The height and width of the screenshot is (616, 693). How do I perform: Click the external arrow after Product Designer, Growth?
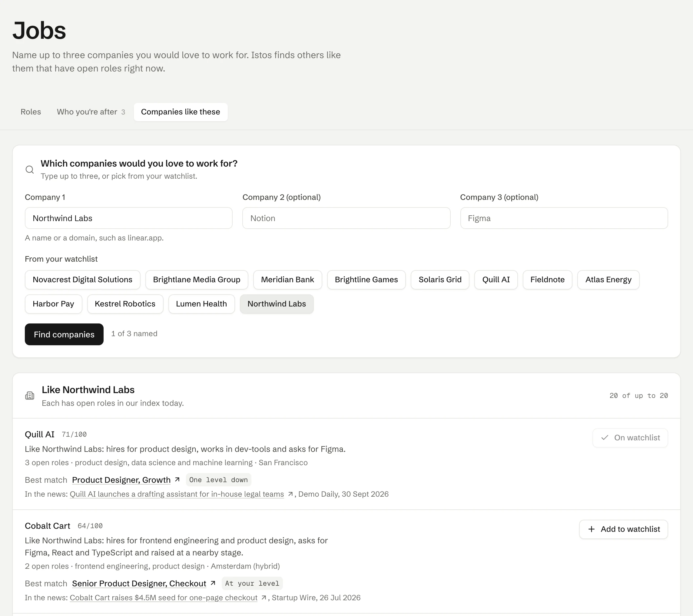coord(177,480)
